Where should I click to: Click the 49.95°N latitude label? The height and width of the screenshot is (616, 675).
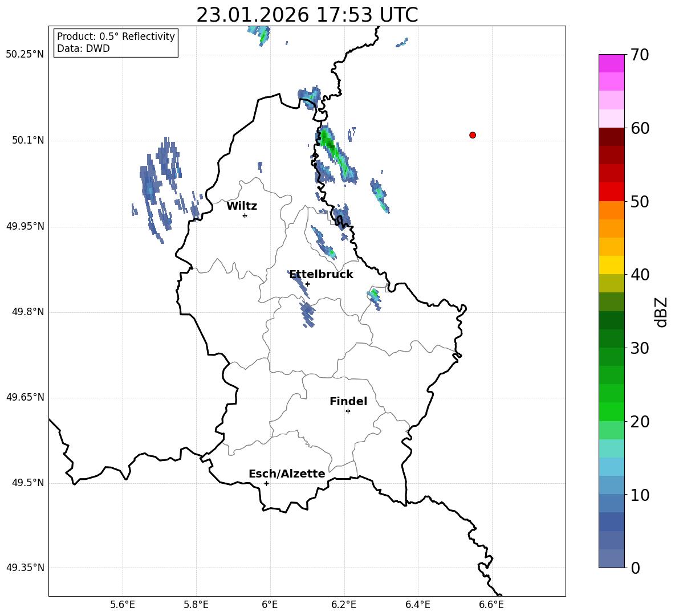pos(25,226)
